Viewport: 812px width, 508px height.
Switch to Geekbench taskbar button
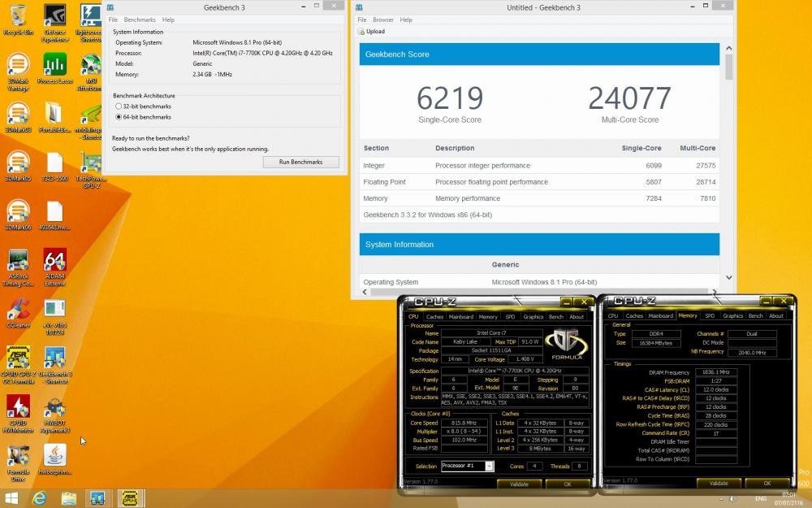point(97,499)
